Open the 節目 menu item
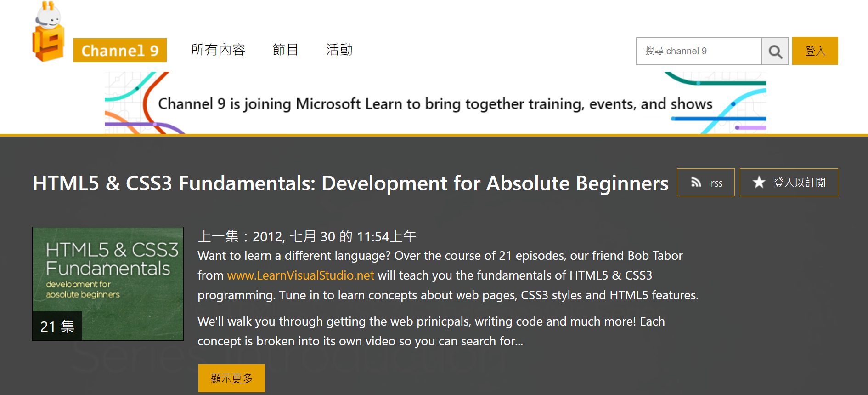The width and height of the screenshot is (868, 395). coord(285,50)
